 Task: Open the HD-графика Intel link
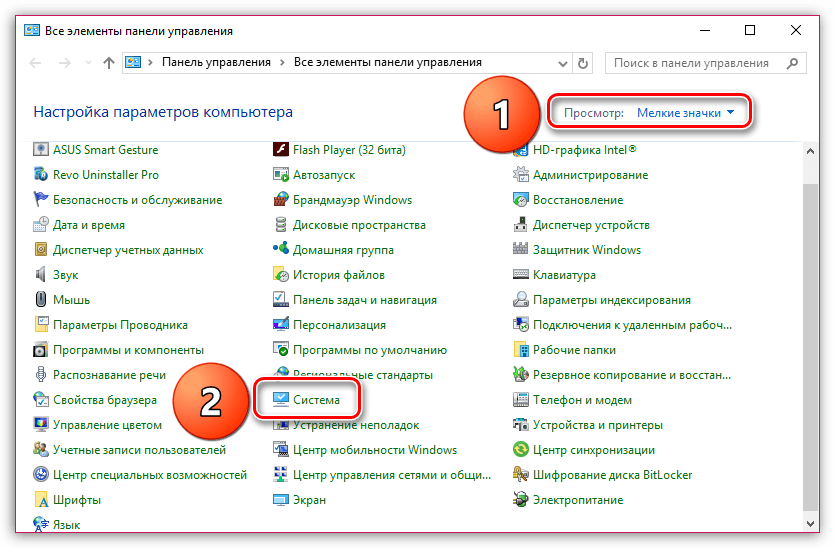pyautogui.click(x=585, y=150)
